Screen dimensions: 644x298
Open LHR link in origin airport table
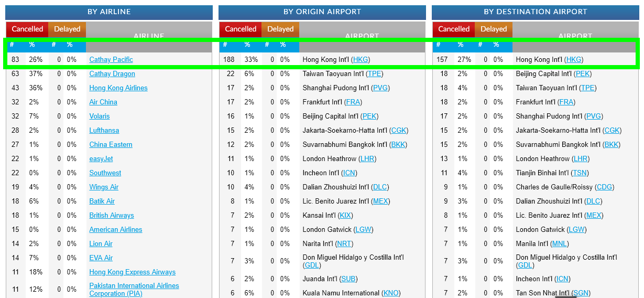coord(367,159)
